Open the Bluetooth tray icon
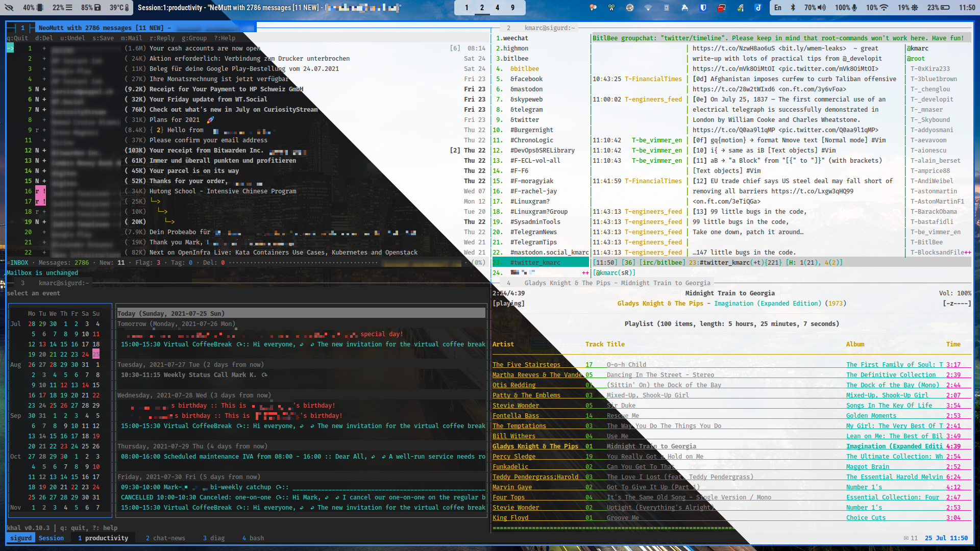 pos(793,8)
